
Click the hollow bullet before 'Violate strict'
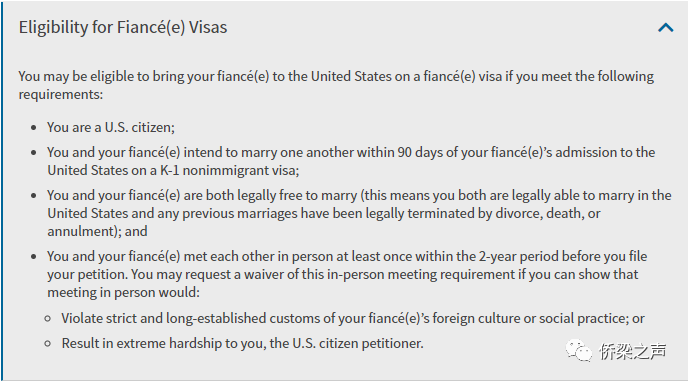click(48, 319)
